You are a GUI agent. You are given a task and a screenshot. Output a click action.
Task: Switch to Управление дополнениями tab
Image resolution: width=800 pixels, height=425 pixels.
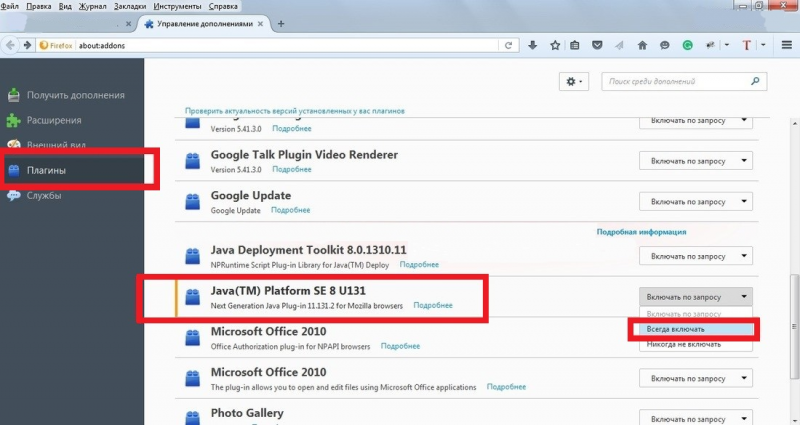(x=204, y=24)
